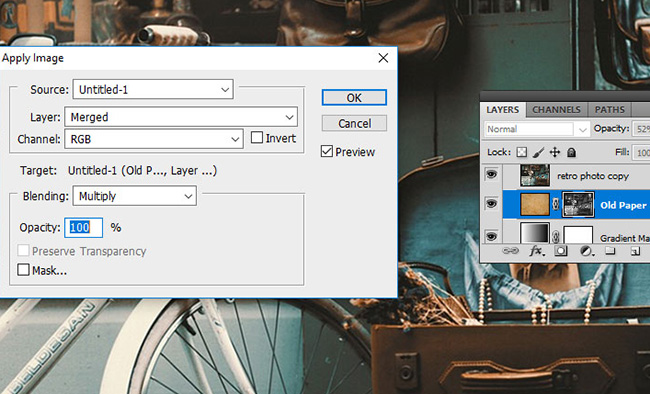The image size is (650, 394).
Task: Click the lock image pixels brush icon
Action: (x=538, y=152)
